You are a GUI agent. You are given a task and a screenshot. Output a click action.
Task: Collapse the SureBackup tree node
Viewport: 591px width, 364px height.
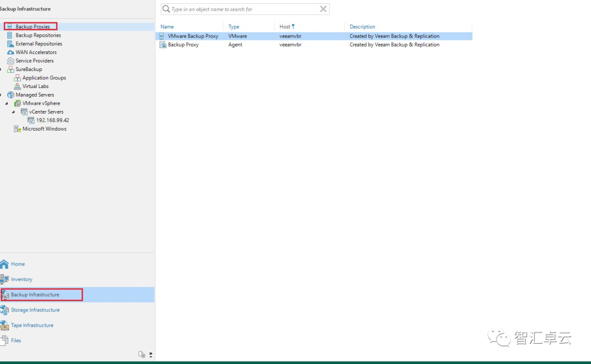click(x=1, y=69)
